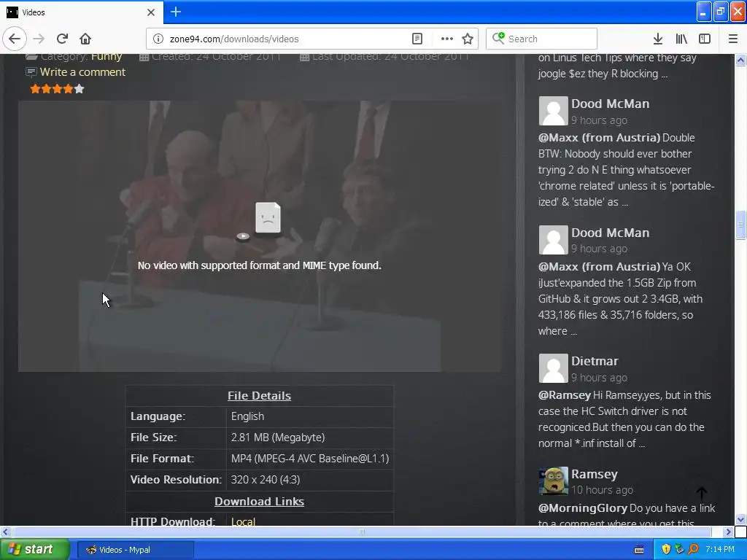Click the @MorningGlory mention
This screenshot has width=747, height=560.
click(583, 508)
